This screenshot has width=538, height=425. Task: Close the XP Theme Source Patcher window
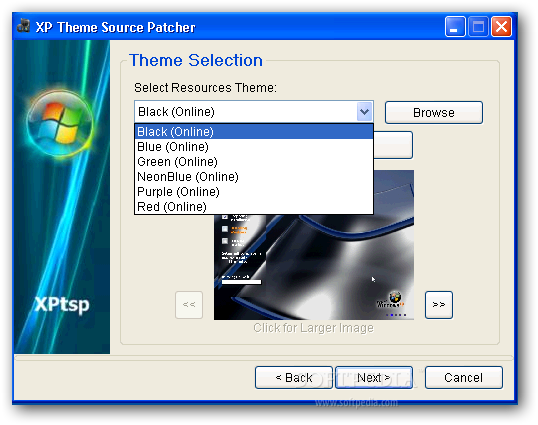501,26
